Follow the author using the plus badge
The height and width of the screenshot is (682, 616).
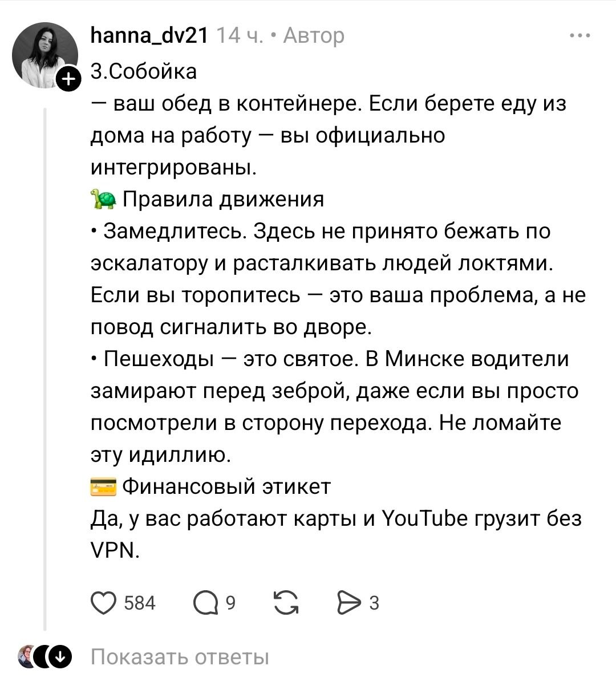[67, 79]
